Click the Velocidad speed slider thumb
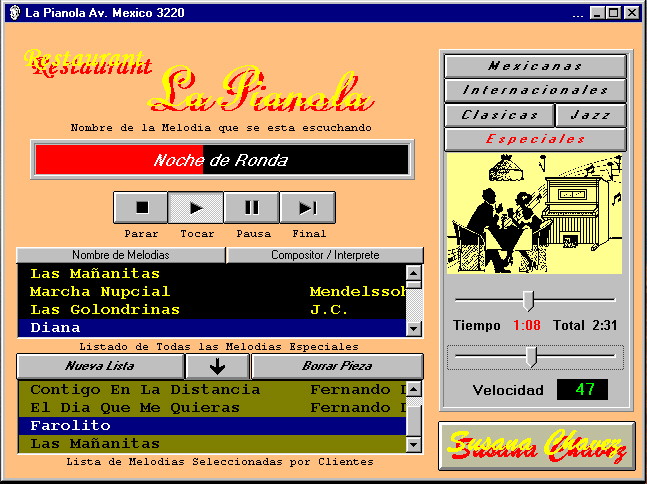Image resolution: width=647 pixels, height=484 pixels. point(531,357)
